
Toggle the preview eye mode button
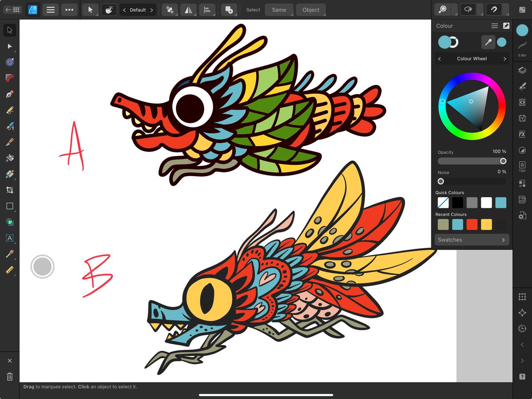point(468,9)
